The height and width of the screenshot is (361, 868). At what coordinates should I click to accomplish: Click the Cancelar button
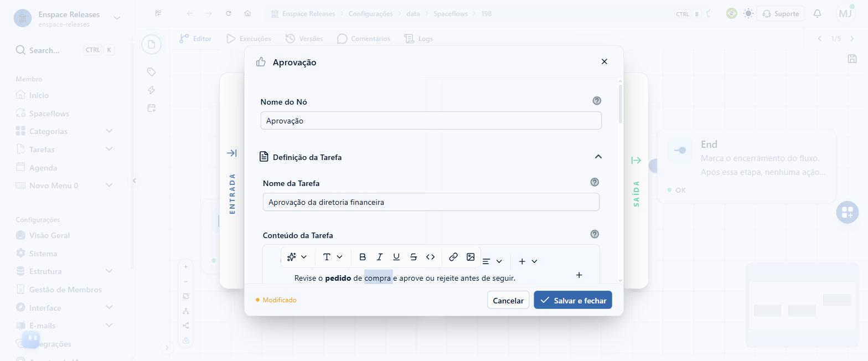(508, 300)
